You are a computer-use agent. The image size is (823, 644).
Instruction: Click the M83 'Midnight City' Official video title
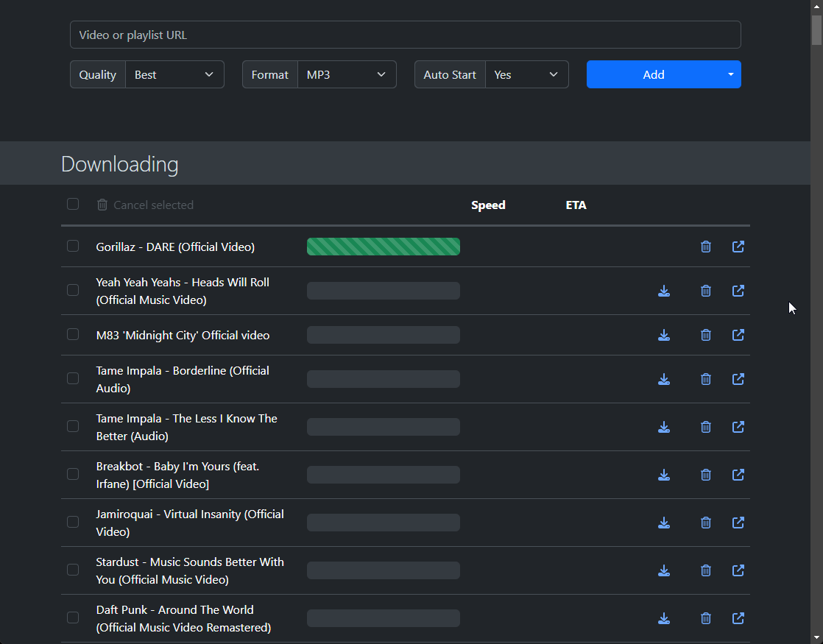tap(183, 335)
